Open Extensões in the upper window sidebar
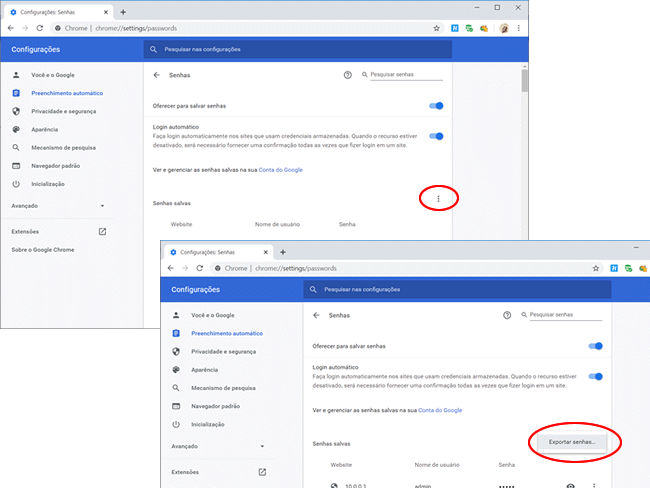Viewport: 650px width, 488px height. pos(59,231)
